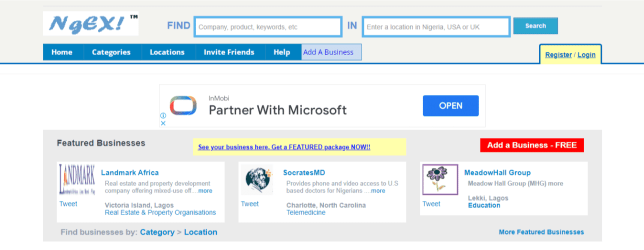Click the Featured Businesses heading
644x250 pixels.
click(x=101, y=143)
